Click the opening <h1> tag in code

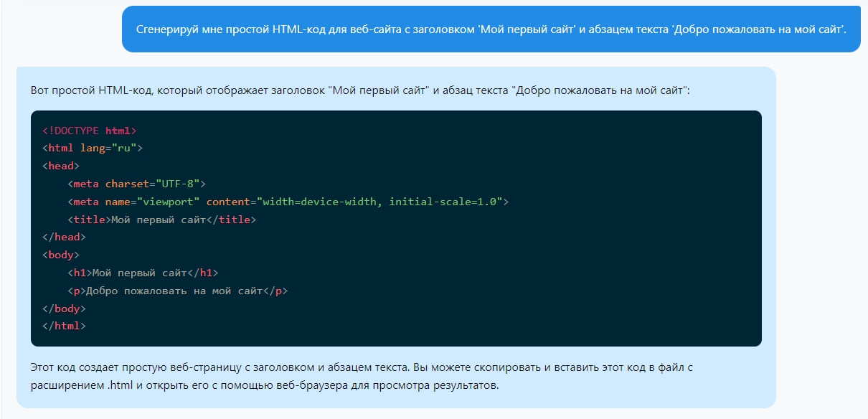(80, 273)
